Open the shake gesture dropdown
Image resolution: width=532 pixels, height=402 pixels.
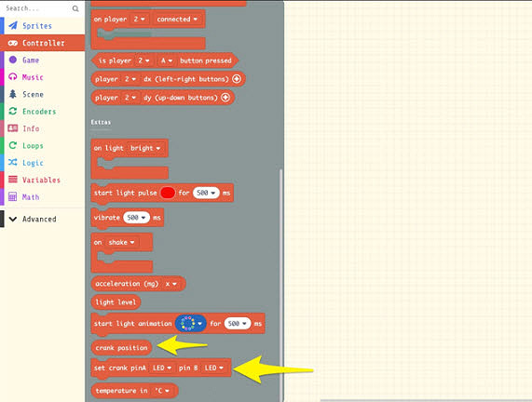coord(121,242)
